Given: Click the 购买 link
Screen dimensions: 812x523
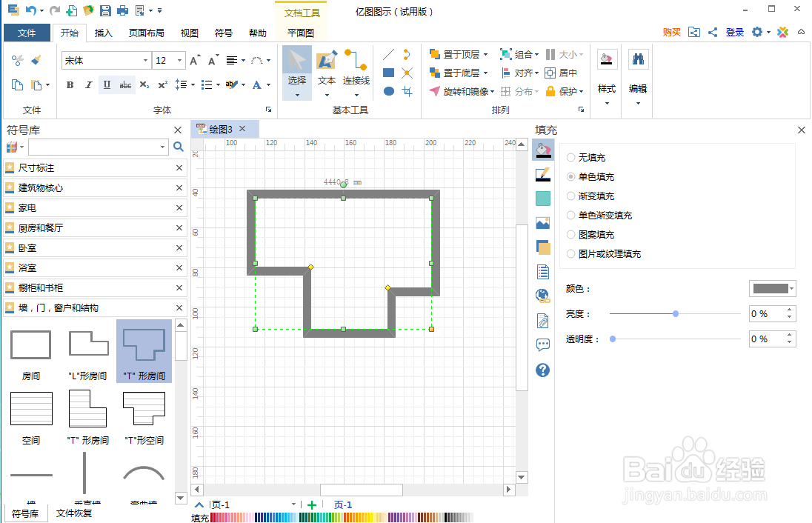Looking at the screenshot, I should [x=672, y=32].
